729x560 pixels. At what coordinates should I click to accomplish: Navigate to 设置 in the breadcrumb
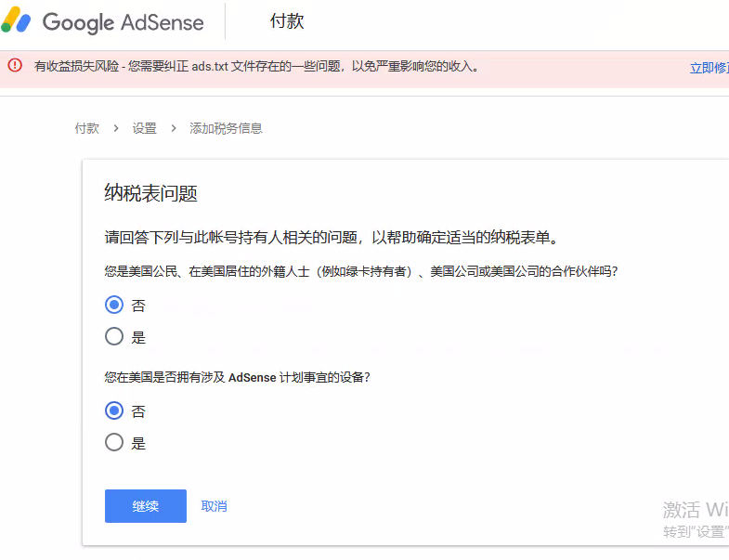(x=145, y=128)
